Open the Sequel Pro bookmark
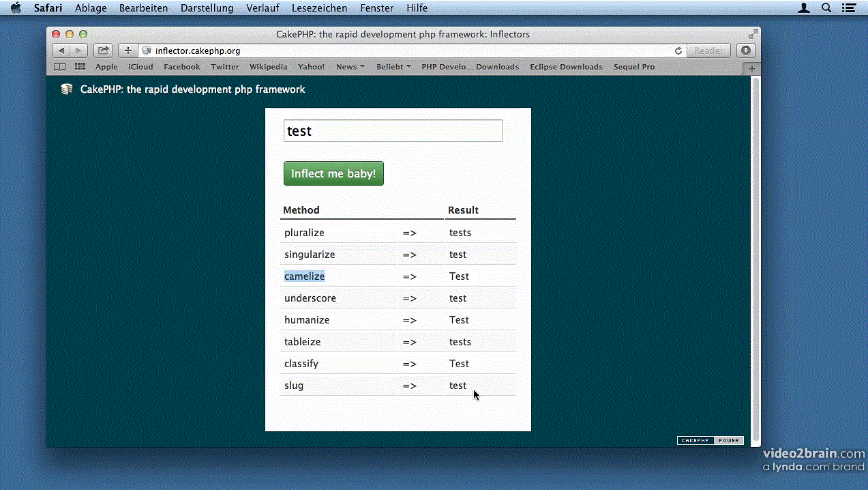Screen dimensions: 868x490 click(x=634, y=67)
